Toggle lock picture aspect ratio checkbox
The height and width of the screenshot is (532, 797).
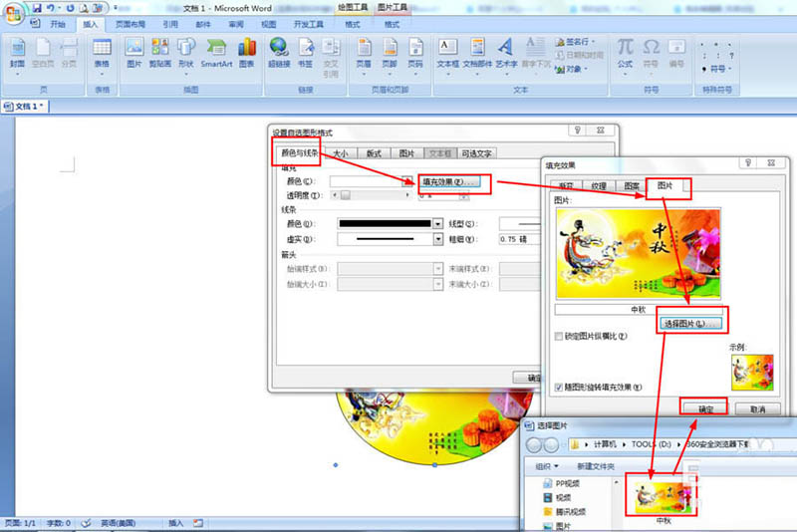pyautogui.click(x=559, y=337)
